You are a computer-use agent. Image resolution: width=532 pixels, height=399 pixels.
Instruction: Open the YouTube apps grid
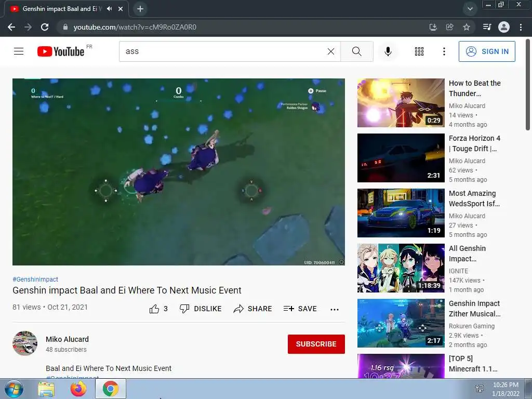point(419,51)
